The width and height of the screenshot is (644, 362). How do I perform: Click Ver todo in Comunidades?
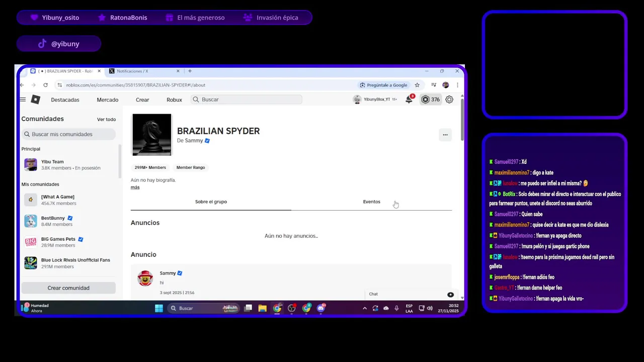coord(106,120)
